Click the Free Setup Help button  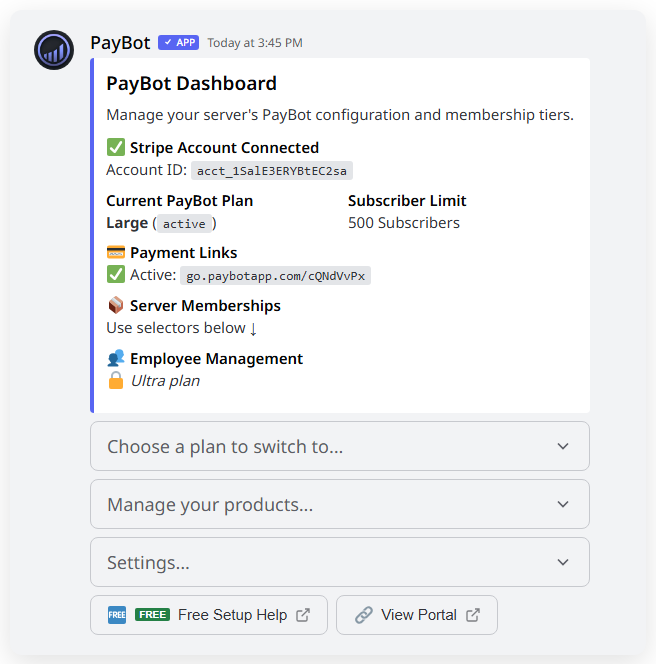pos(208,615)
